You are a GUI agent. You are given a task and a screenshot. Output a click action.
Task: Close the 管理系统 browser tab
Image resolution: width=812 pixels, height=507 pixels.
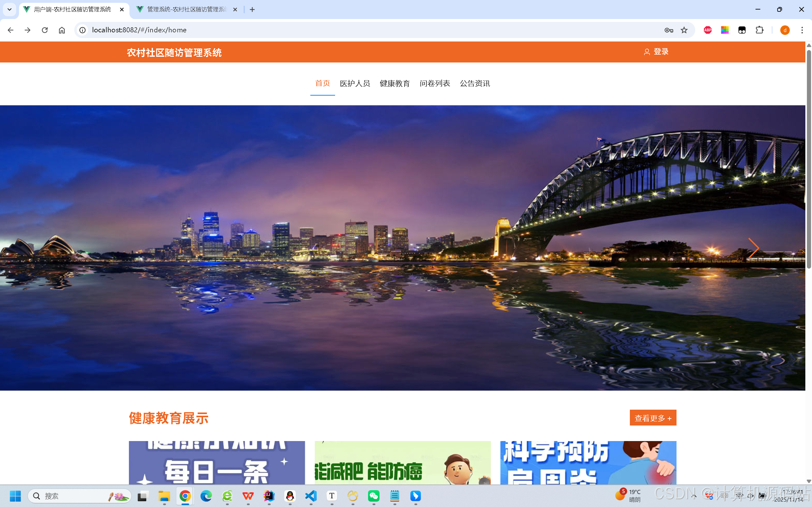pyautogui.click(x=235, y=10)
